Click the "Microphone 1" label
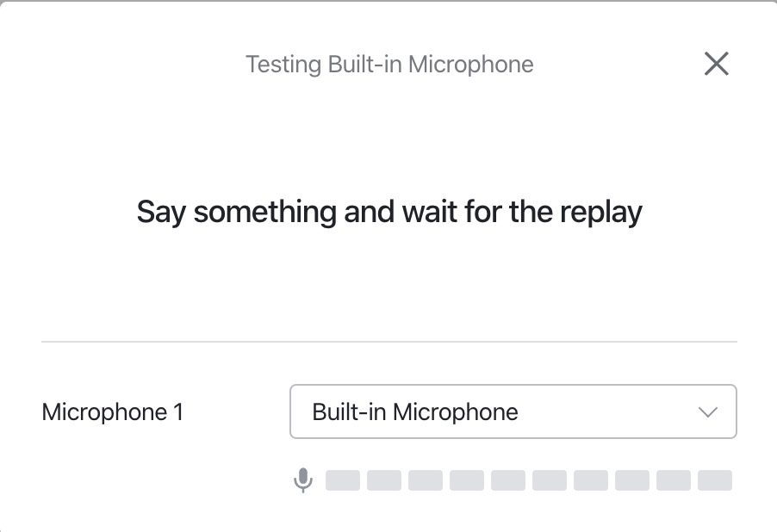The height and width of the screenshot is (532, 777). click(x=112, y=411)
